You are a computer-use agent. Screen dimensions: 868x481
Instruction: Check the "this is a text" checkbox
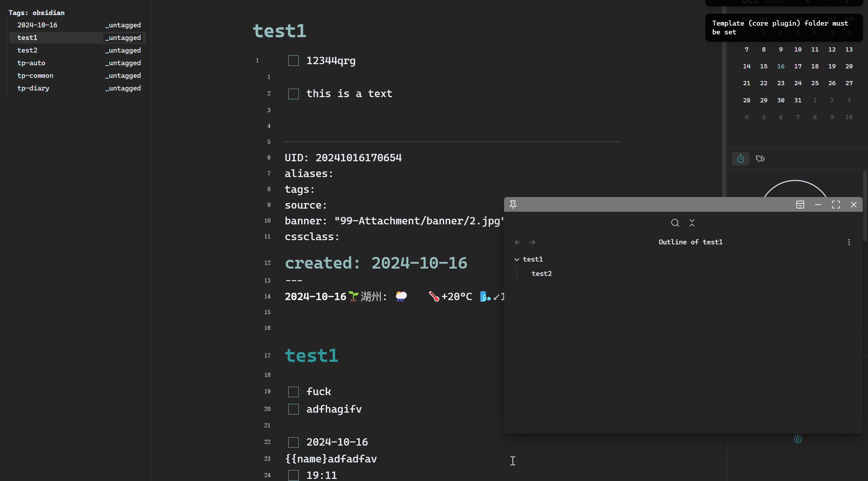[x=293, y=94]
